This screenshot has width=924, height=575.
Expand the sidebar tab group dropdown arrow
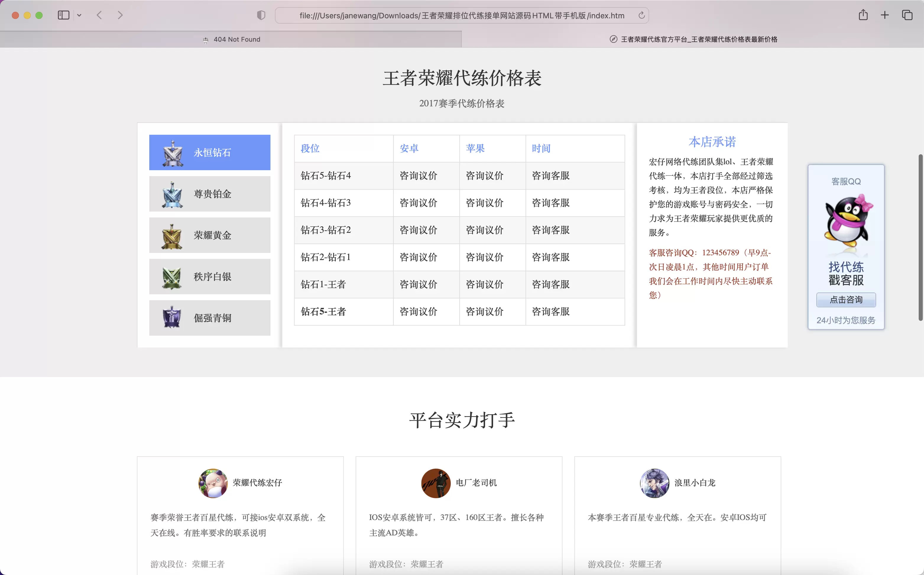pyautogui.click(x=79, y=15)
